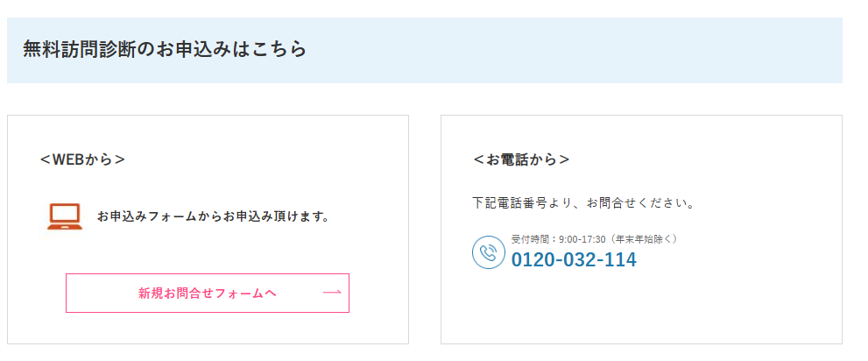This screenshot has width=868, height=361.
Task: Click phone number 0120-032-114
Action: [574, 259]
